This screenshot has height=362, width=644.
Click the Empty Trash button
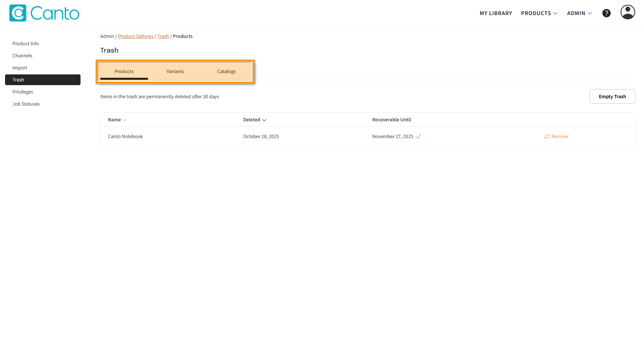coord(612,97)
